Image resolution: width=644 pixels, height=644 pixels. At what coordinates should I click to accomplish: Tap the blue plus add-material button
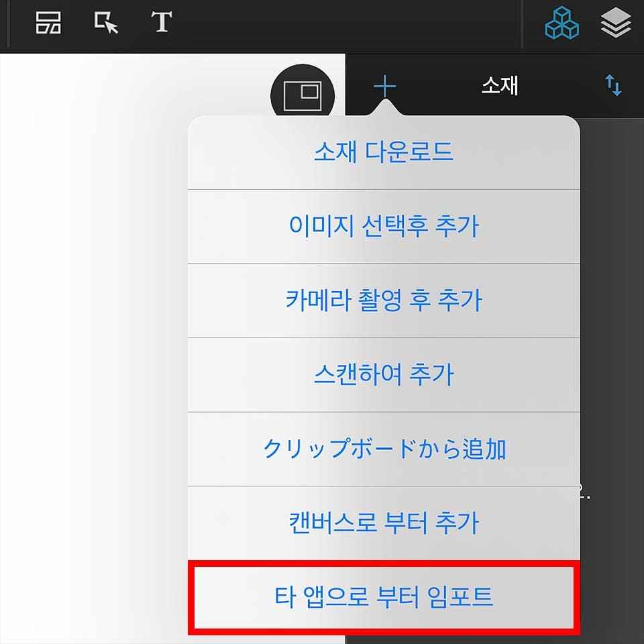pyautogui.click(x=385, y=87)
